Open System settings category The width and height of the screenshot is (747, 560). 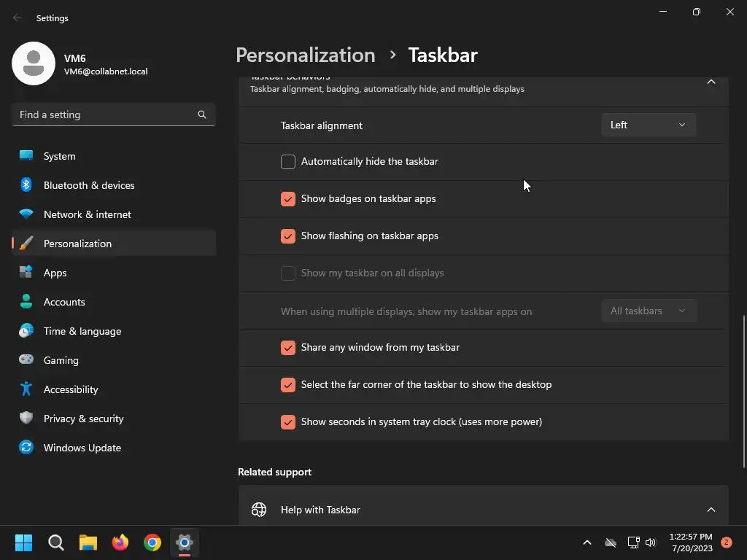(113, 156)
